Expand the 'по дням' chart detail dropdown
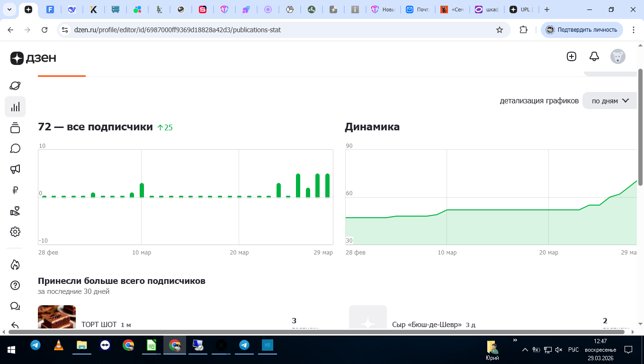The image size is (644, 364). [x=610, y=100]
